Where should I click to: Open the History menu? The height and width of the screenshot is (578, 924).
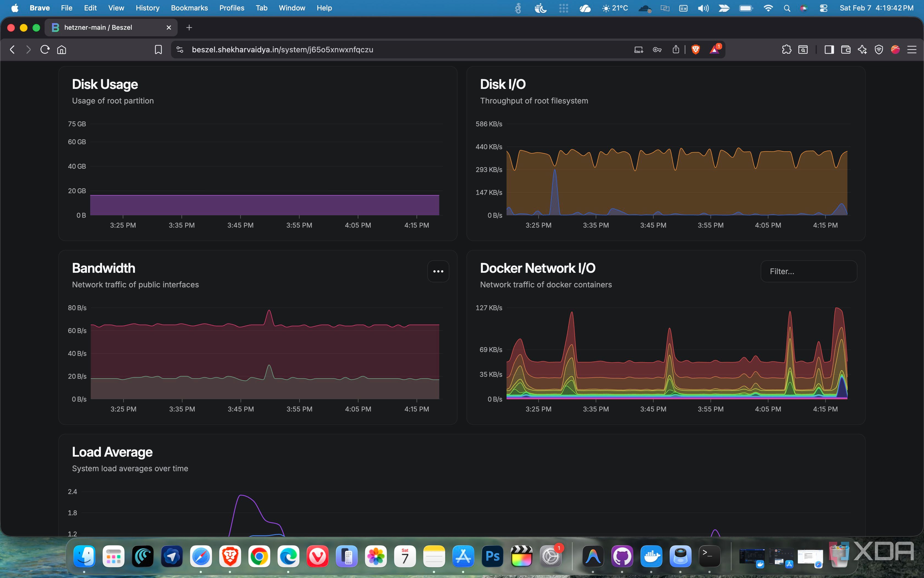147,8
